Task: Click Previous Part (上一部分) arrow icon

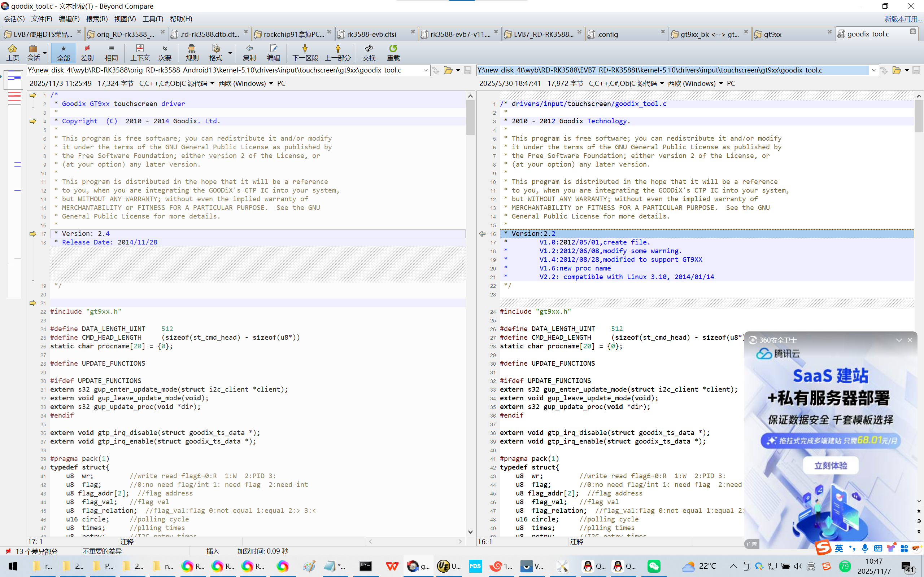Action: [337, 52]
